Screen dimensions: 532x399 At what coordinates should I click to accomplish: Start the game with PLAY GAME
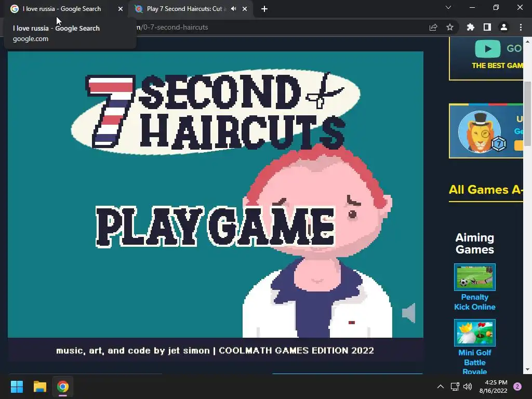[x=216, y=227]
